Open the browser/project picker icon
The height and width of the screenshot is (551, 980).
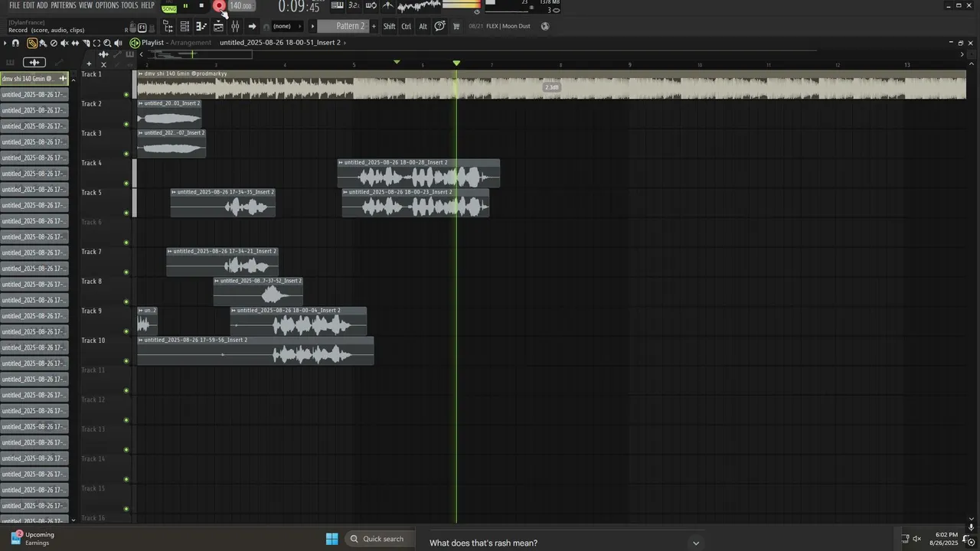pos(168,26)
